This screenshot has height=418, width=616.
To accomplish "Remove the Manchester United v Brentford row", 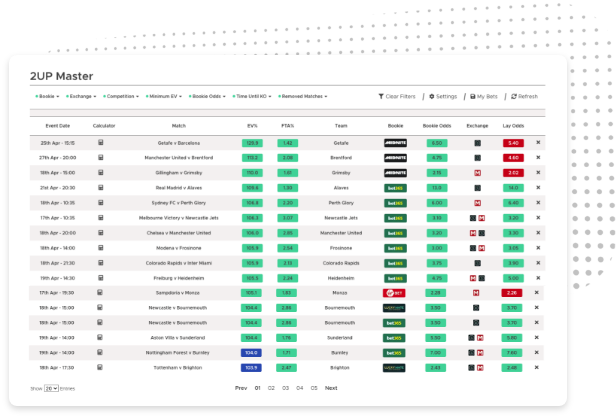I will point(538,158).
